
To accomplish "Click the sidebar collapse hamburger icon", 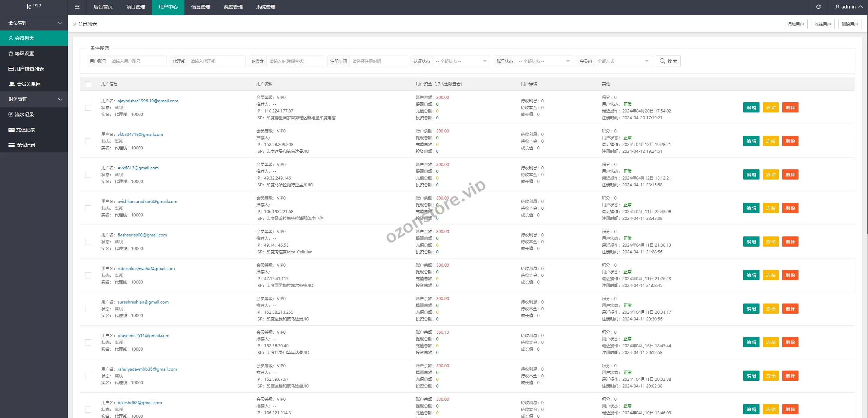I will (77, 7).
